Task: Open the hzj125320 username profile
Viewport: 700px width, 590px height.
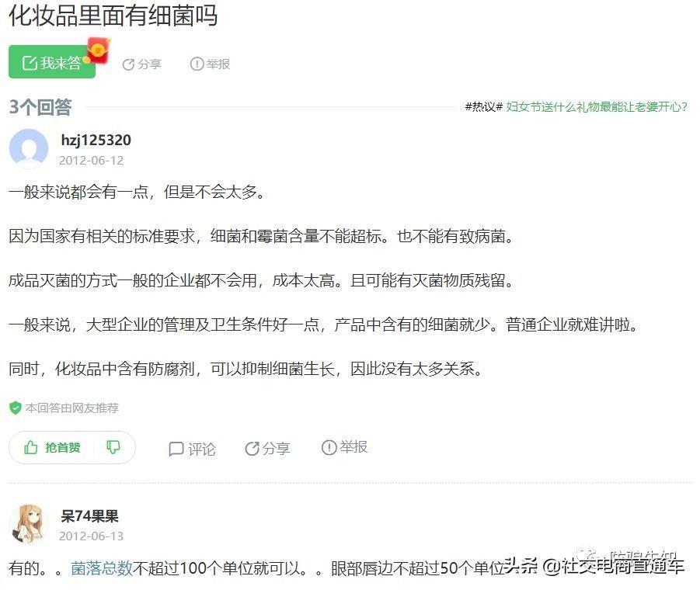Action: 96,140
